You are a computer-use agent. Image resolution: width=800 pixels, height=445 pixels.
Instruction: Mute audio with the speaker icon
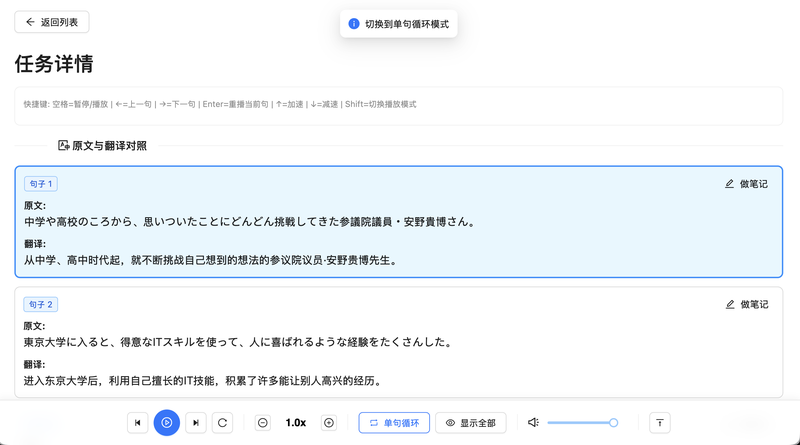(535, 423)
